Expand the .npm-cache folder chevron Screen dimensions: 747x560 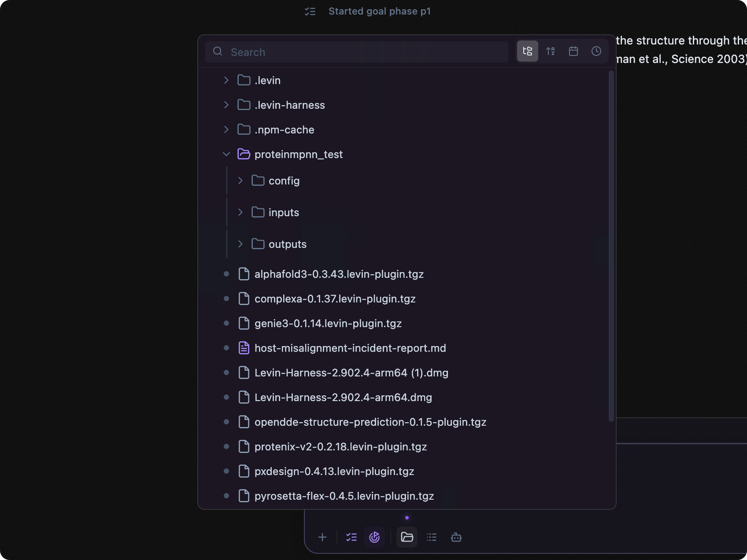tap(226, 129)
